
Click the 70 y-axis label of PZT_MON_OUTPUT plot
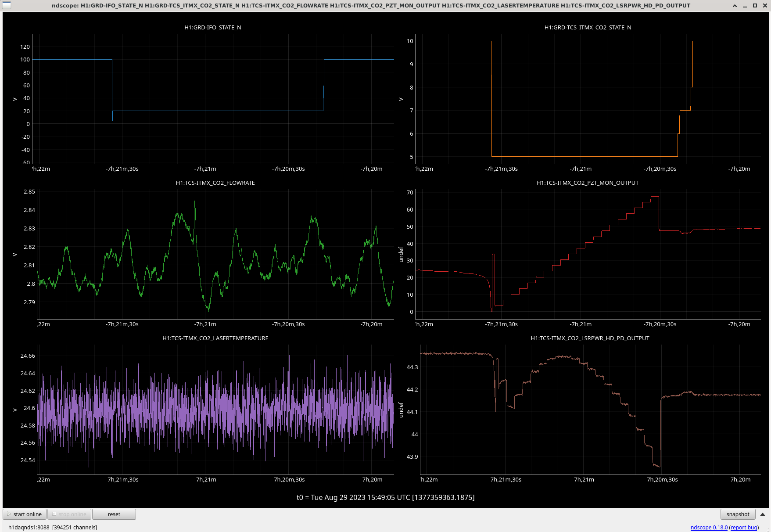pos(410,193)
